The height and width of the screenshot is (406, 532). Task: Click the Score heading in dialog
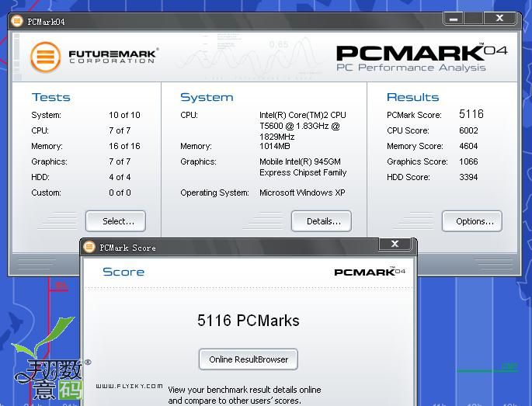tap(123, 272)
